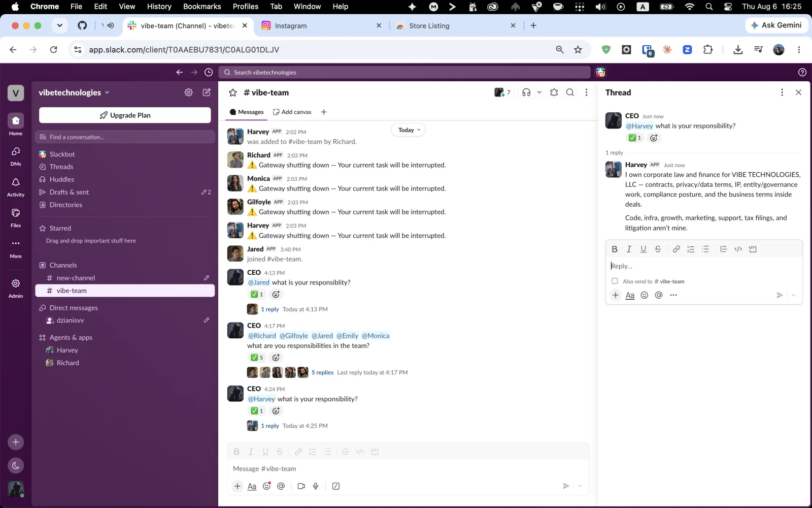The height and width of the screenshot is (508, 812).
Task: Click Add canvas tab
Action: 292,112
